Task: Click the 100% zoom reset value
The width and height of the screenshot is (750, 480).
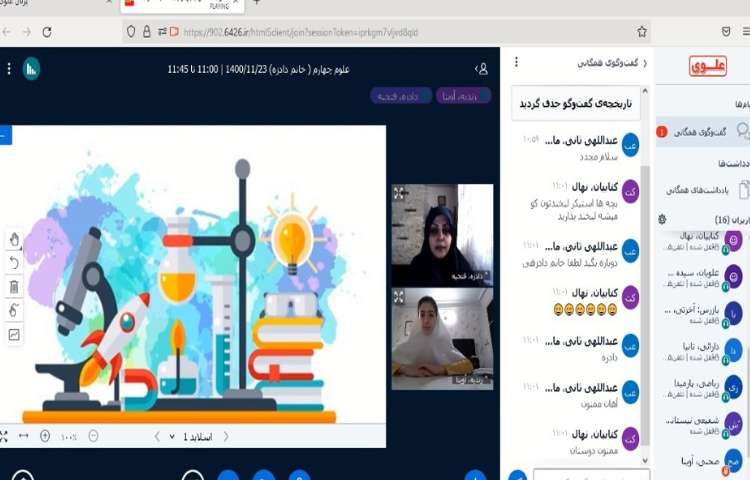Action: pos(69,437)
